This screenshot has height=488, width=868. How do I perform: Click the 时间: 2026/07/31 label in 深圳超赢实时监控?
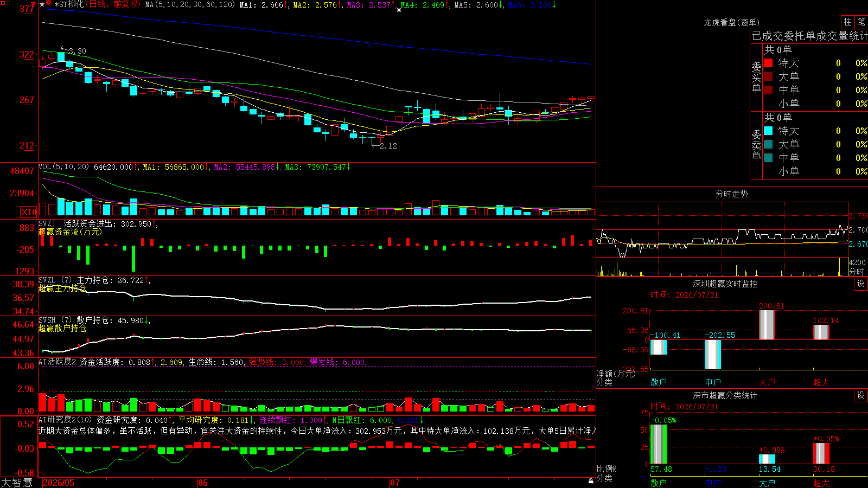(684, 295)
